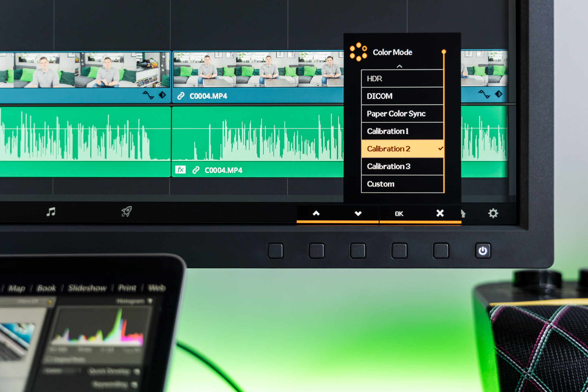The width and height of the screenshot is (588, 392).
Task: Collapse the Histogram panel on the laptop
Action: [x=150, y=301]
